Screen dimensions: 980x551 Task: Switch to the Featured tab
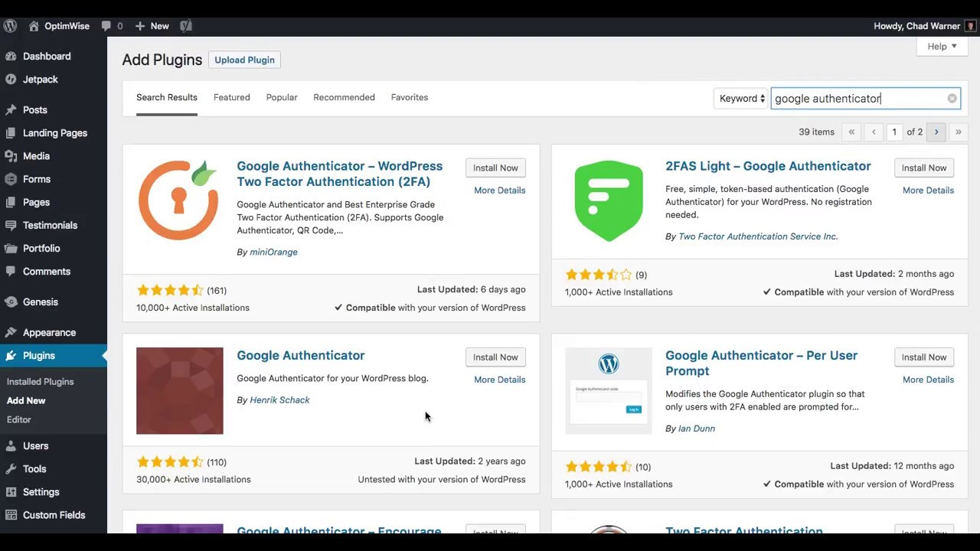coord(232,98)
